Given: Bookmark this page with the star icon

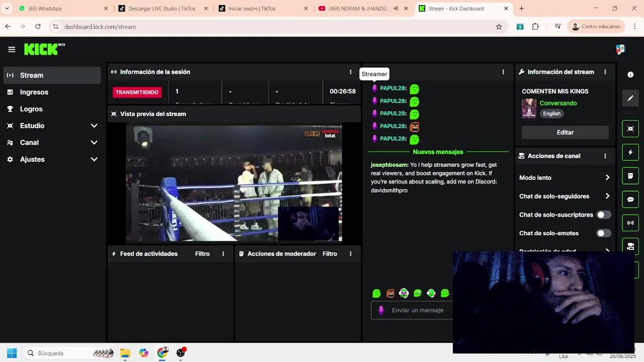Looking at the screenshot, I should click(499, 27).
